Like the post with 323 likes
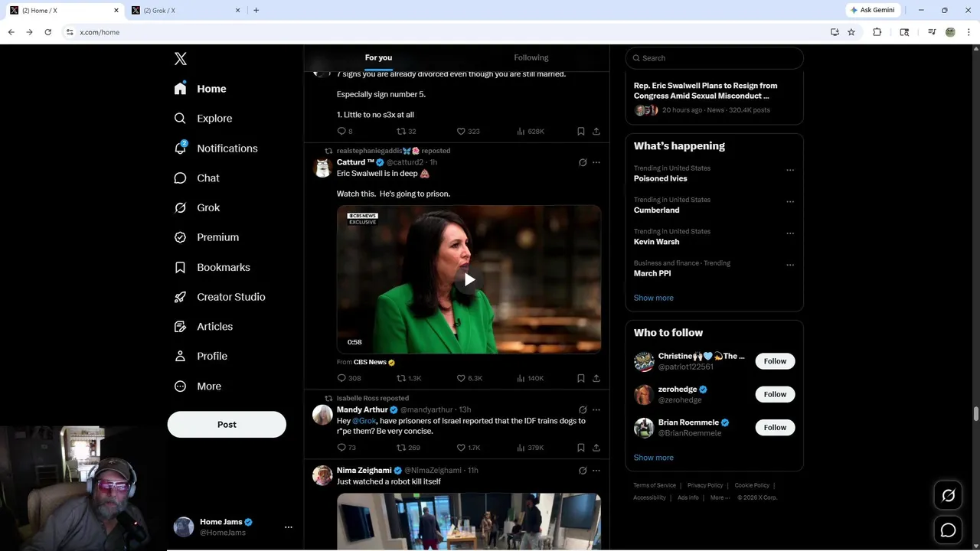The image size is (980, 551). point(469,132)
